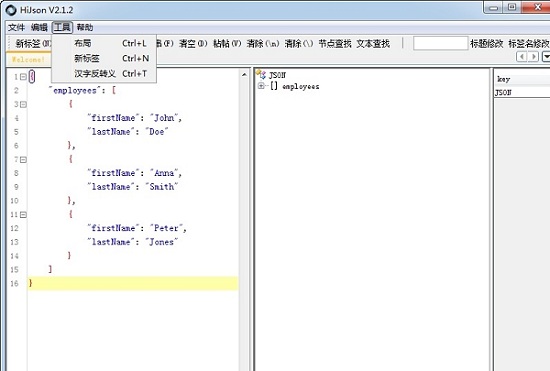The height and width of the screenshot is (371, 550).
Task: Click the 清除 (\n) toolbar button
Action: coord(263,43)
